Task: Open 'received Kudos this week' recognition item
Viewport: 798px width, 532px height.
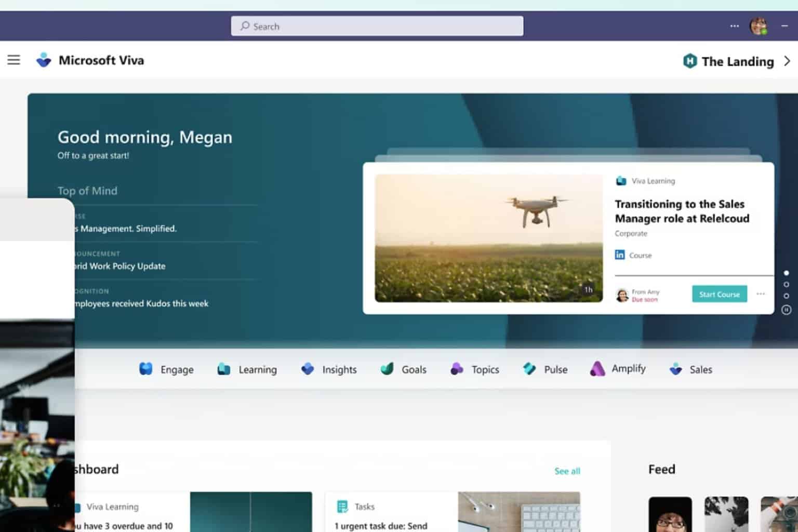Action: coord(141,303)
